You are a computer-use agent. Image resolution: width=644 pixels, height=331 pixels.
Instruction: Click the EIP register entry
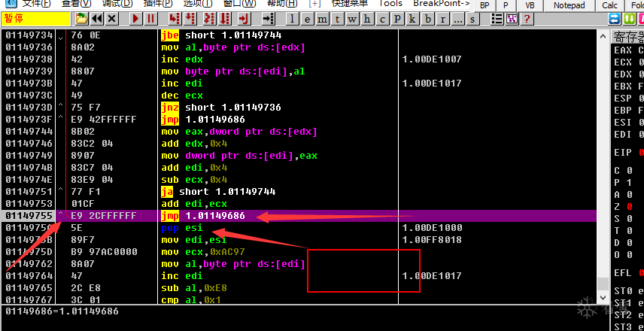click(x=628, y=153)
